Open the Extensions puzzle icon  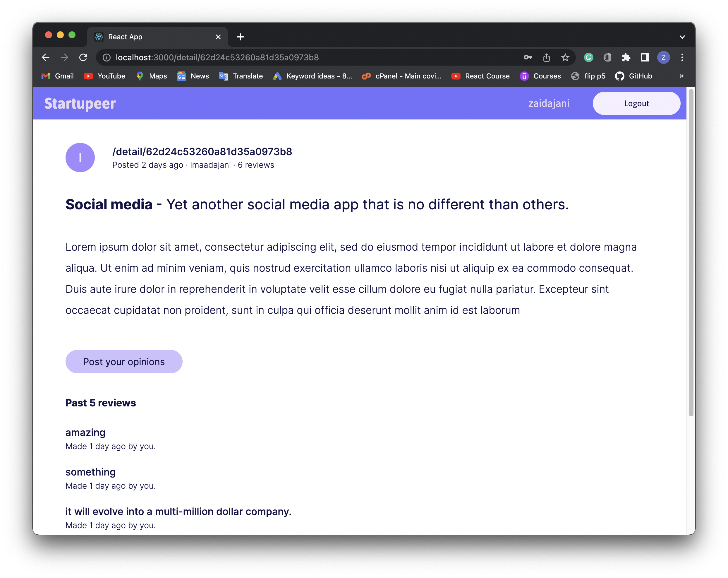point(626,57)
